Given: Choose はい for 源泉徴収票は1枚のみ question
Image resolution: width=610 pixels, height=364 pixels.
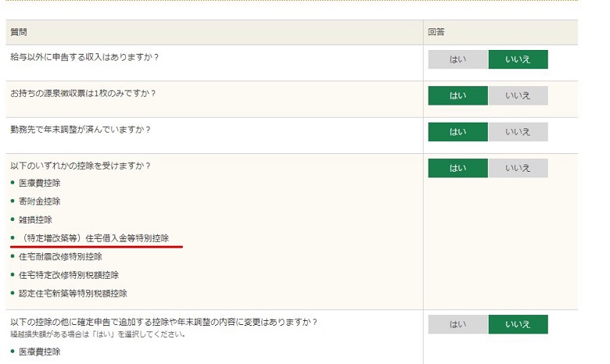Looking at the screenshot, I should point(457,95).
